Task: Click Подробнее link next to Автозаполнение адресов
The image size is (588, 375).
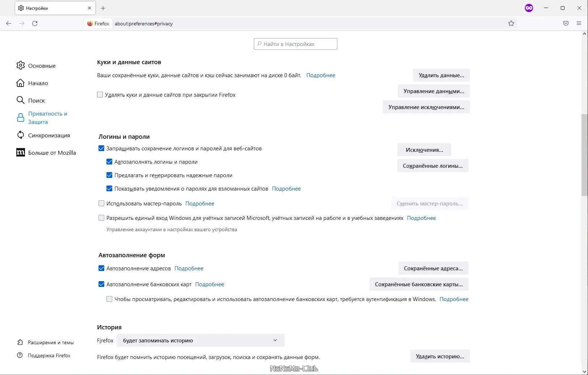Action: click(x=189, y=268)
